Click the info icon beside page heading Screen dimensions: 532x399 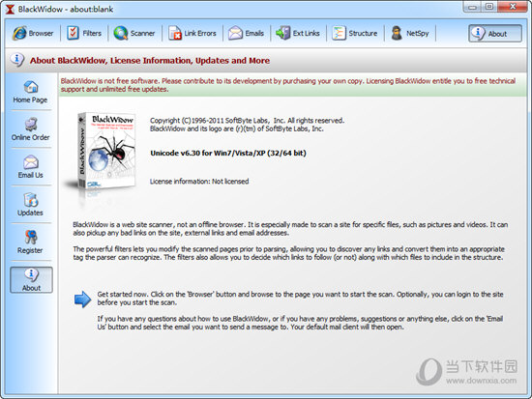[x=17, y=60]
